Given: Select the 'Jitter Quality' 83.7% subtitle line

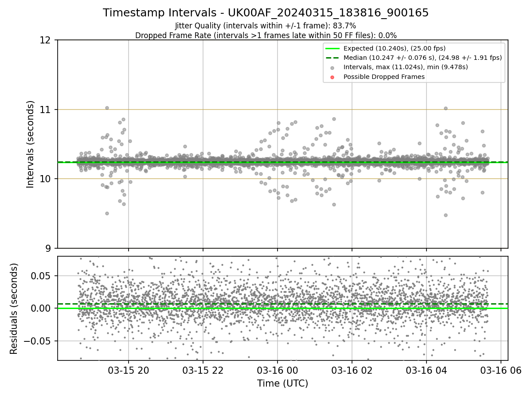Looking at the screenshot, I should (x=266, y=26).
